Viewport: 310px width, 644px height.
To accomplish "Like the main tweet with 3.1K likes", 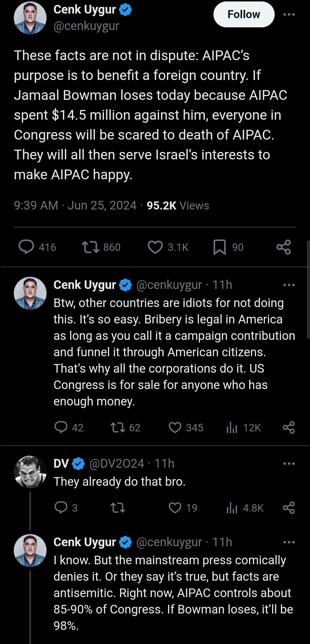I will pyautogui.click(x=155, y=247).
